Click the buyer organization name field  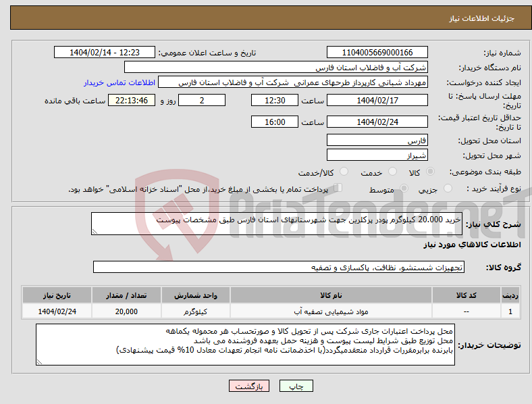pos(276,67)
